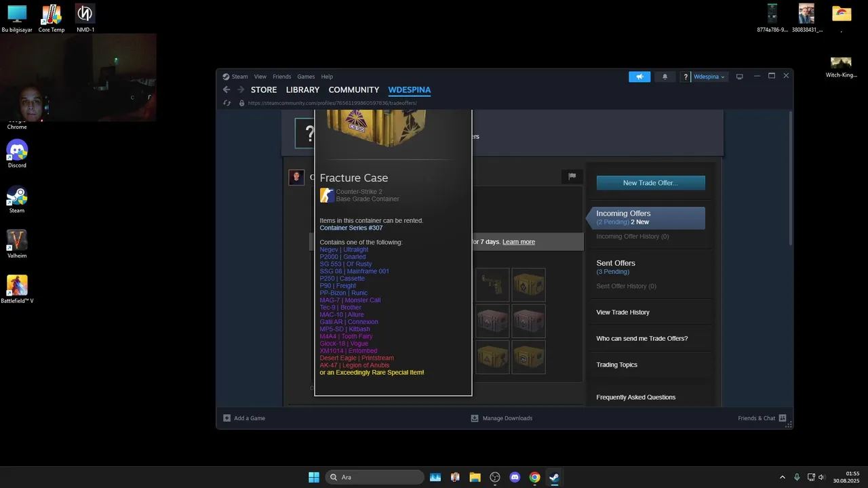
Task: Click the question mark avatar button
Action: click(686, 77)
